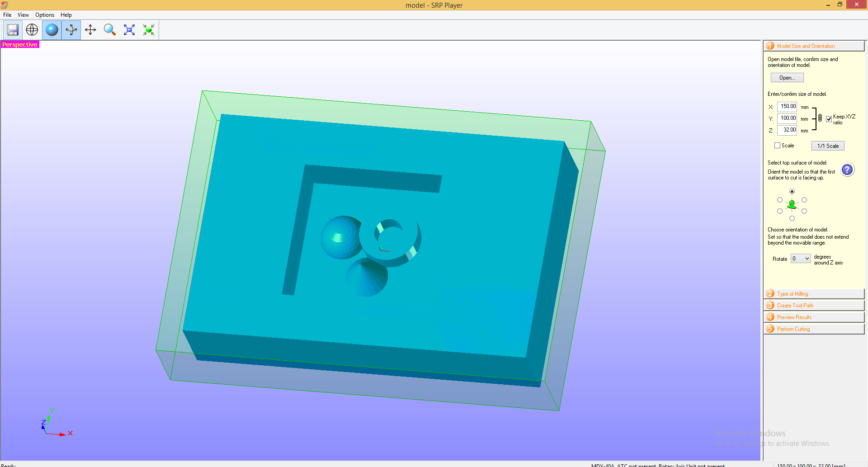Click the 3D model in viewport
The height and width of the screenshot is (467, 868).
click(x=380, y=251)
